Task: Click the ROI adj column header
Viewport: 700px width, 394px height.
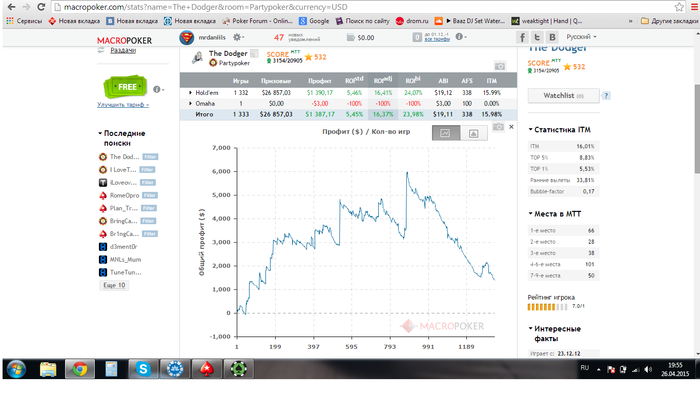Action: tap(383, 80)
